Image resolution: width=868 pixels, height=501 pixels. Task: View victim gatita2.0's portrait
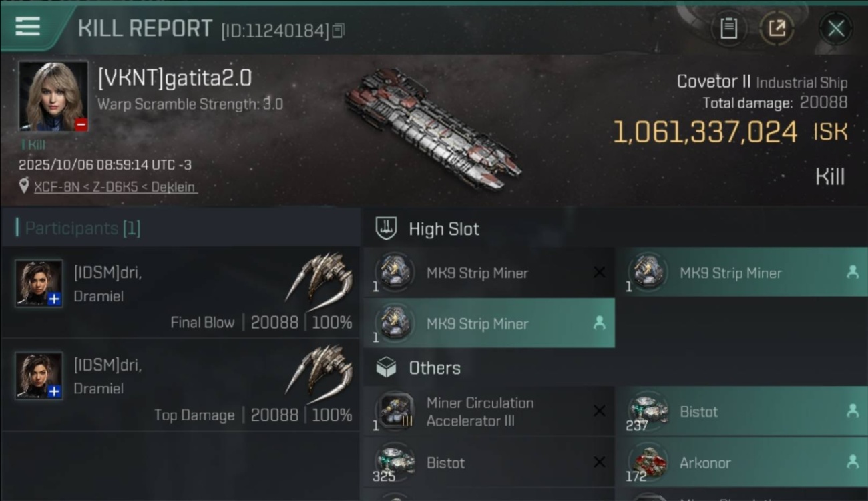coord(53,96)
